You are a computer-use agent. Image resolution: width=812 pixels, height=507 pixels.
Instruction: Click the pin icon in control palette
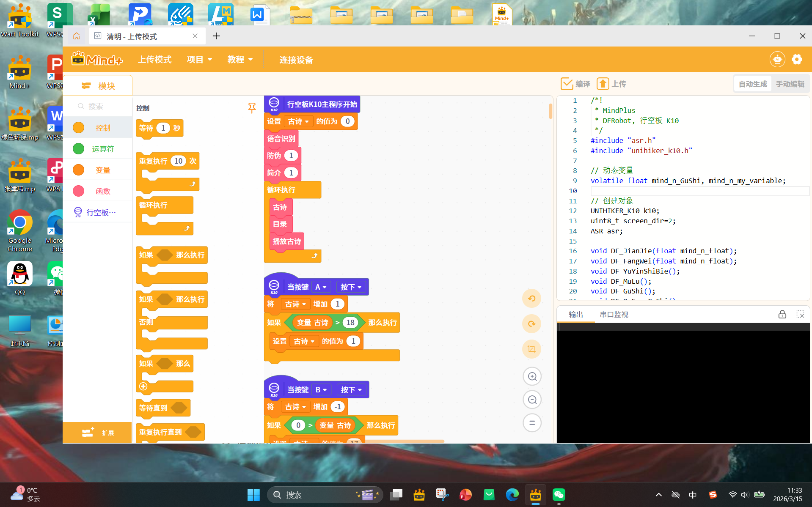pos(252,108)
